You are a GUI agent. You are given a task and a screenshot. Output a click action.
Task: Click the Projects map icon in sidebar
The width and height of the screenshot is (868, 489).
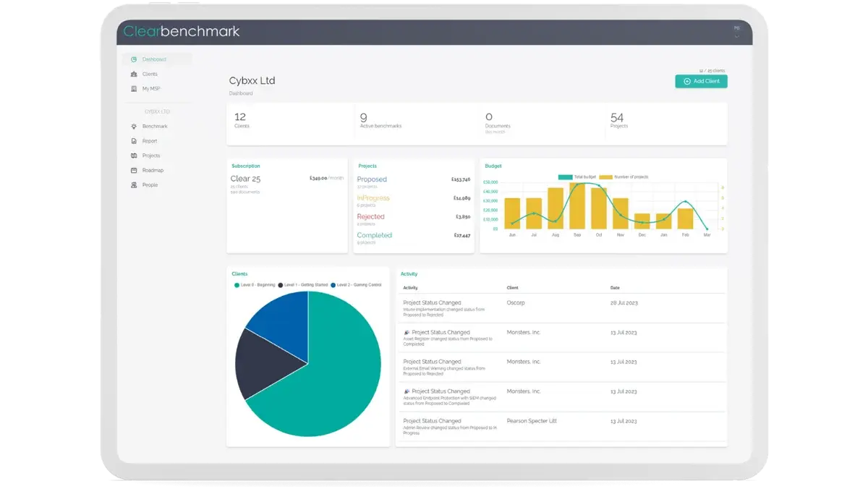tap(134, 156)
